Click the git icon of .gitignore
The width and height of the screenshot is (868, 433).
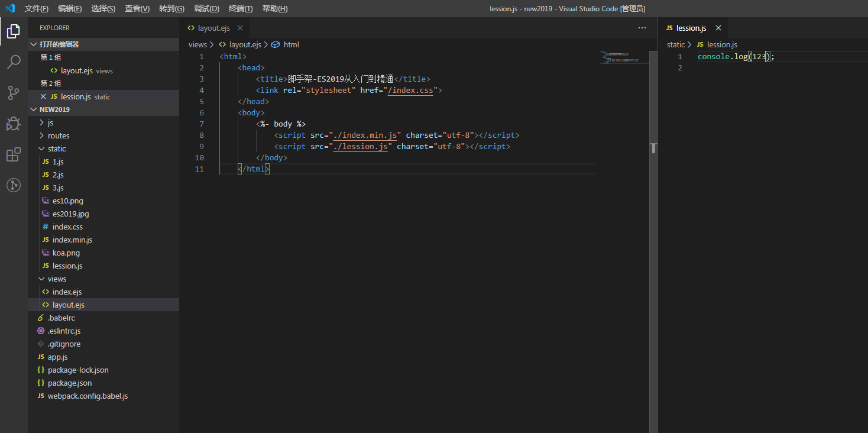click(41, 344)
